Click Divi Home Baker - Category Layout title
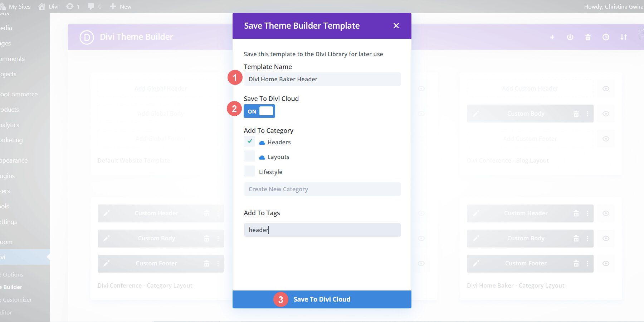This screenshot has width=644, height=322. [x=516, y=285]
